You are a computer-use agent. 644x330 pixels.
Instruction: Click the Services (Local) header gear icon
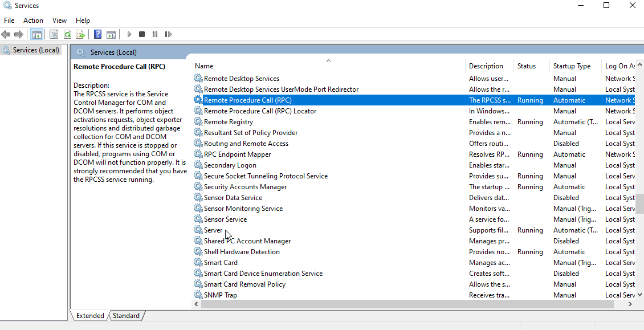click(x=81, y=52)
